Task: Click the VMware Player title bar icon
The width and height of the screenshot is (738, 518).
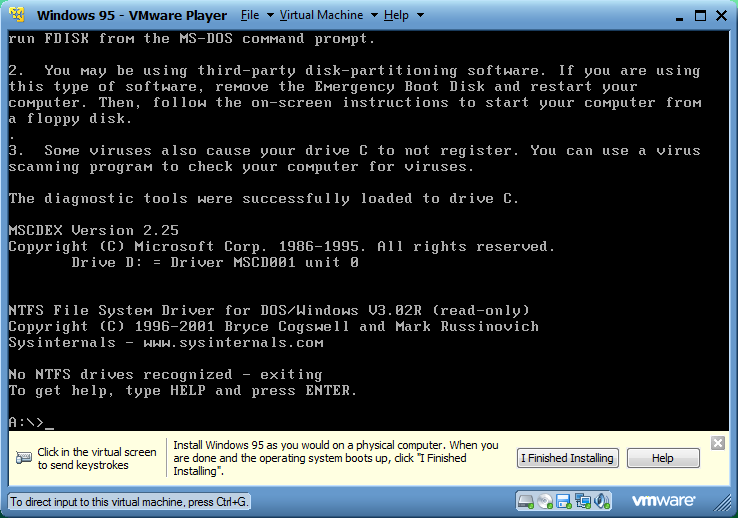Action: pyautogui.click(x=17, y=15)
